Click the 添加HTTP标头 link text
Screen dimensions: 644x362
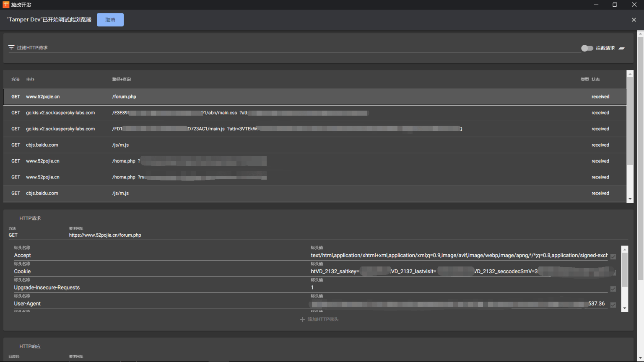pos(323,319)
